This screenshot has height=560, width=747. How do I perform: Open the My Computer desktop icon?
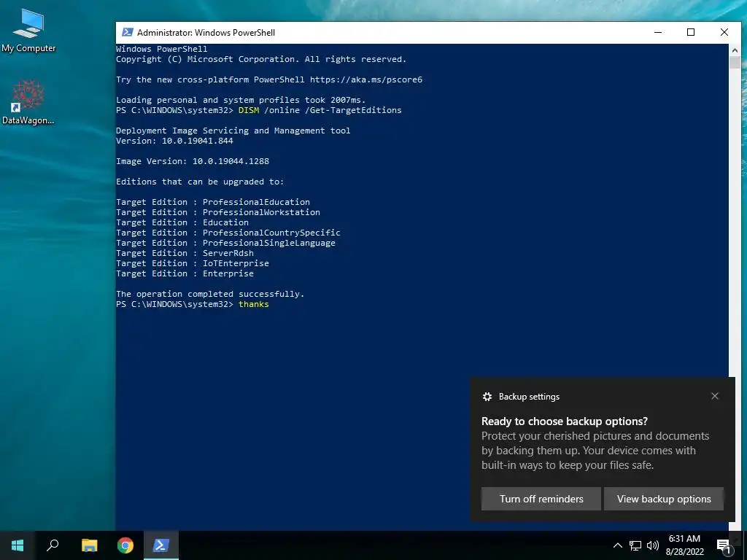[28, 30]
